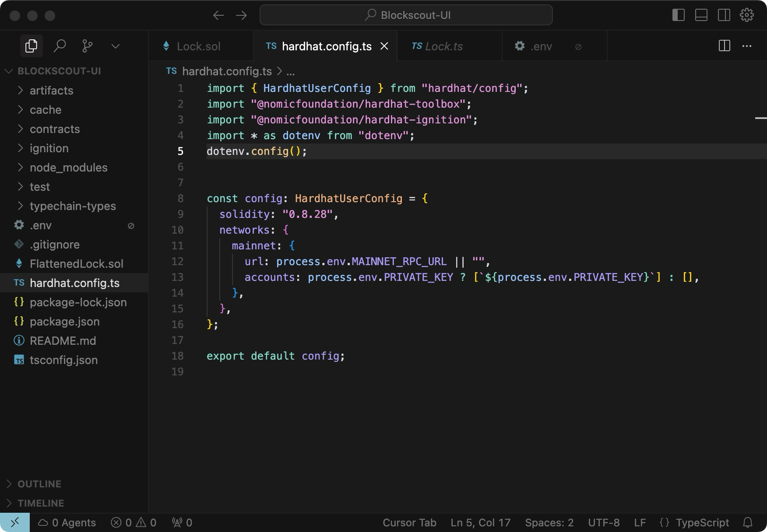This screenshot has height=532, width=767.
Task: Expand the typechain-types folder
Action: 74,206
